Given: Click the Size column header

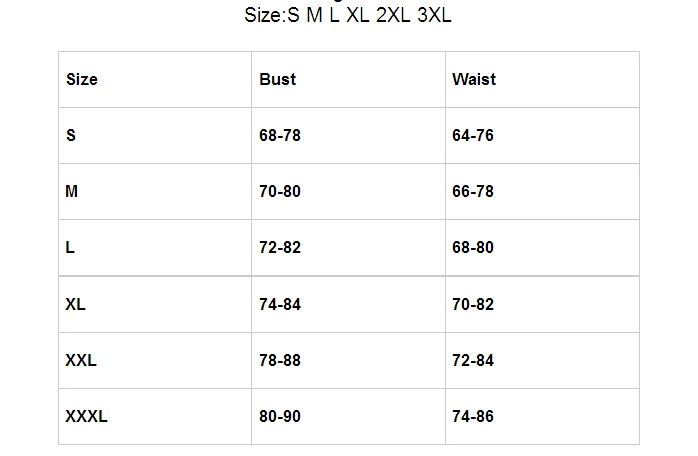Looking at the screenshot, I should click(155, 79).
